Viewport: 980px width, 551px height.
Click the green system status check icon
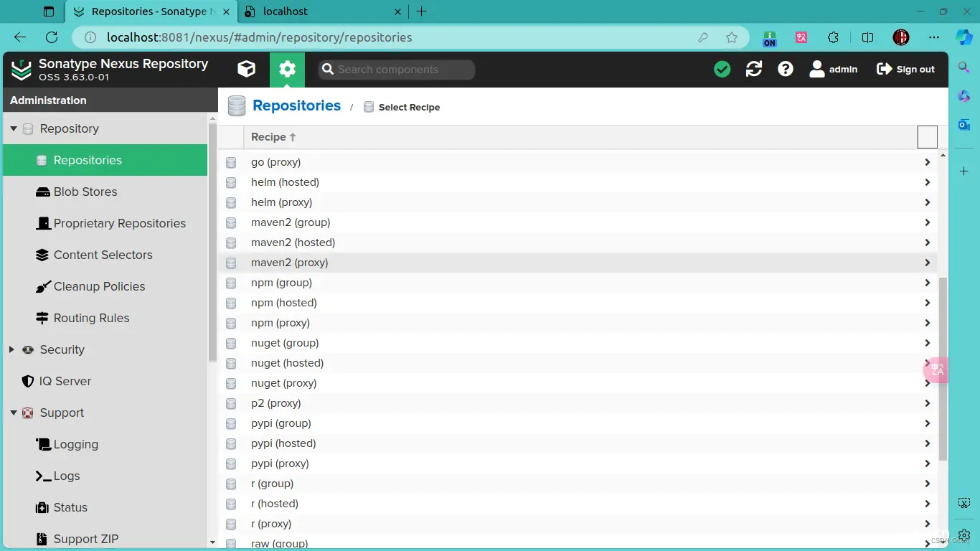click(x=722, y=69)
